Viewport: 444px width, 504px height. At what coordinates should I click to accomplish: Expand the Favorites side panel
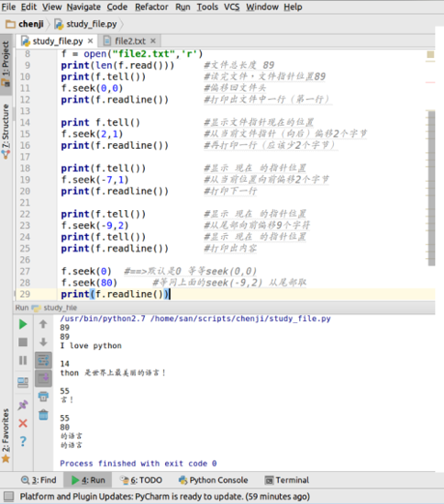click(6, 435)
